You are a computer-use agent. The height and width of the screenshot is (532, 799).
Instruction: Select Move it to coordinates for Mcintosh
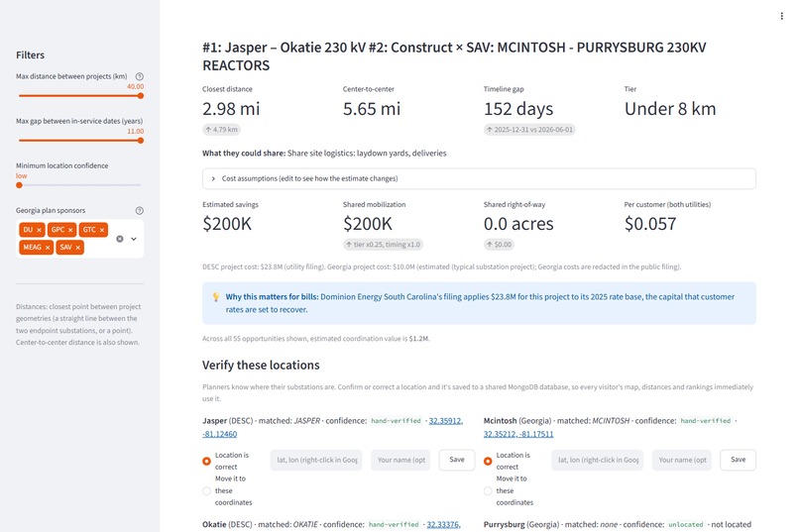tap(488, 490)
